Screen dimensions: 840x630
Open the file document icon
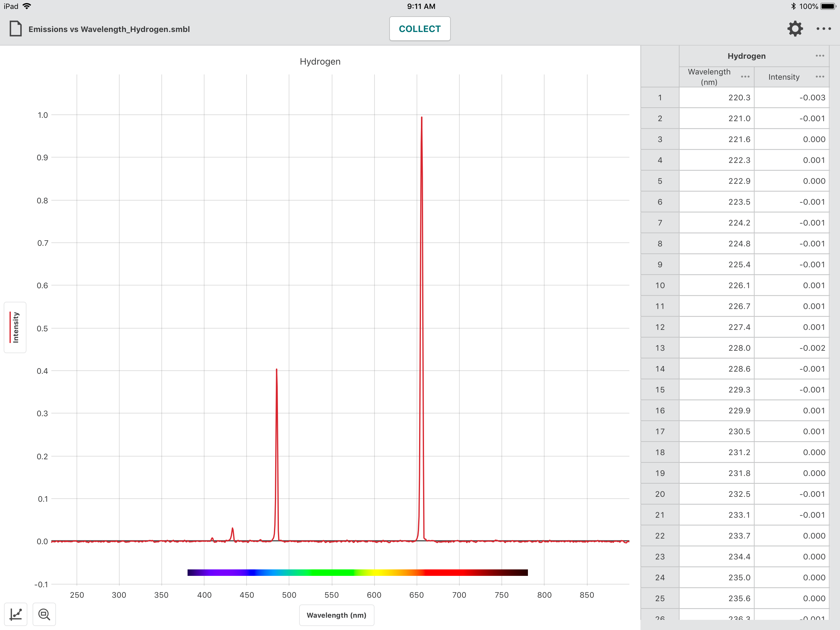16,29
